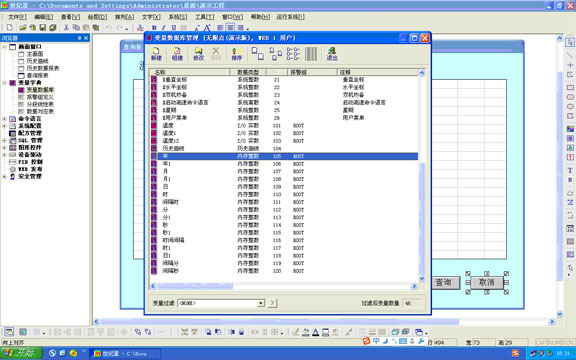Select 主画面 in the browser tree

(x=35, y=54)
